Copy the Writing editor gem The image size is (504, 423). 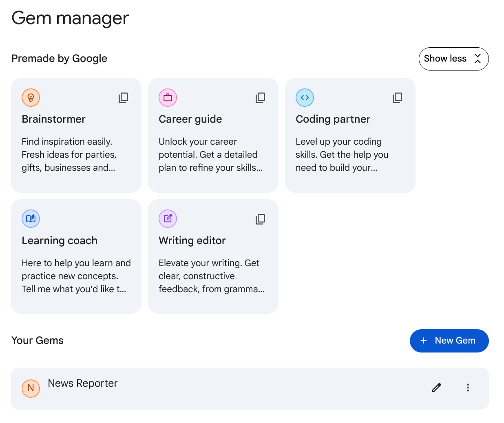260,219
